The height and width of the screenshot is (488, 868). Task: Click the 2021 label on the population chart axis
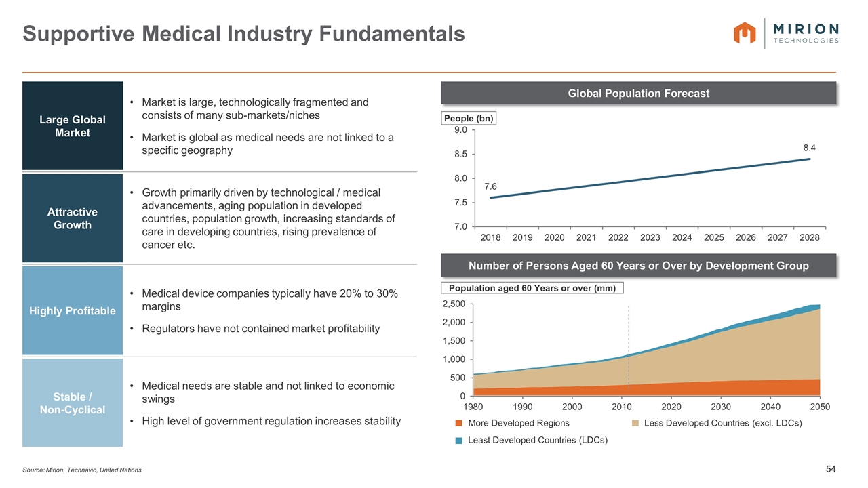coord(587,238)
